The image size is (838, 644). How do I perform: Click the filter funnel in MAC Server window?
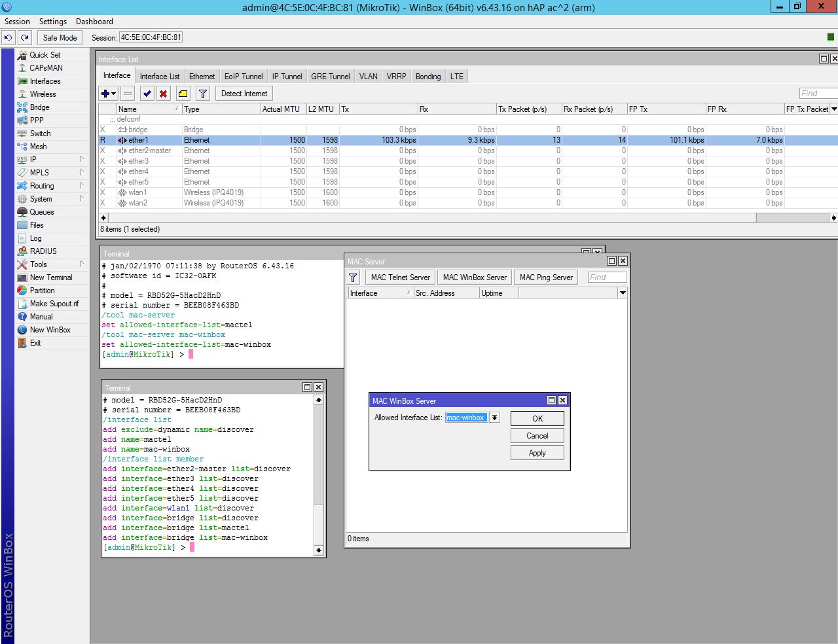(x=354, y=277)
